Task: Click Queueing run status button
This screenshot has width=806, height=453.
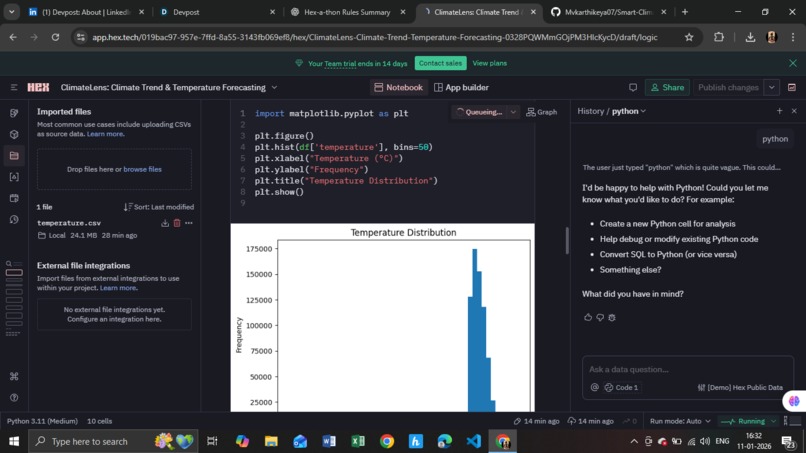Action: [480, 112]
